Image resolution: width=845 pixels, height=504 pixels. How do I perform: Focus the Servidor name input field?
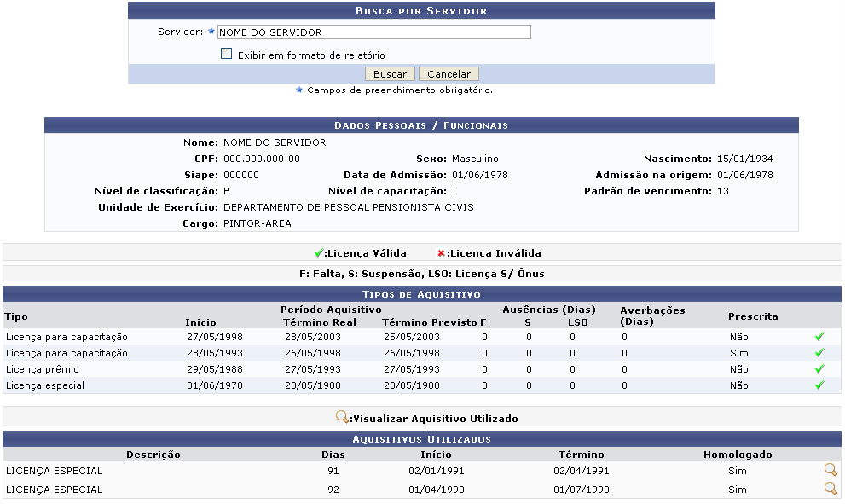click(373, 32)
